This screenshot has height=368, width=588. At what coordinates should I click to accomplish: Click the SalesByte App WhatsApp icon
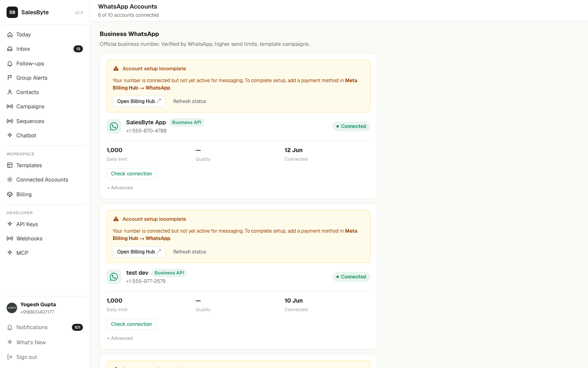coord(114,126)
